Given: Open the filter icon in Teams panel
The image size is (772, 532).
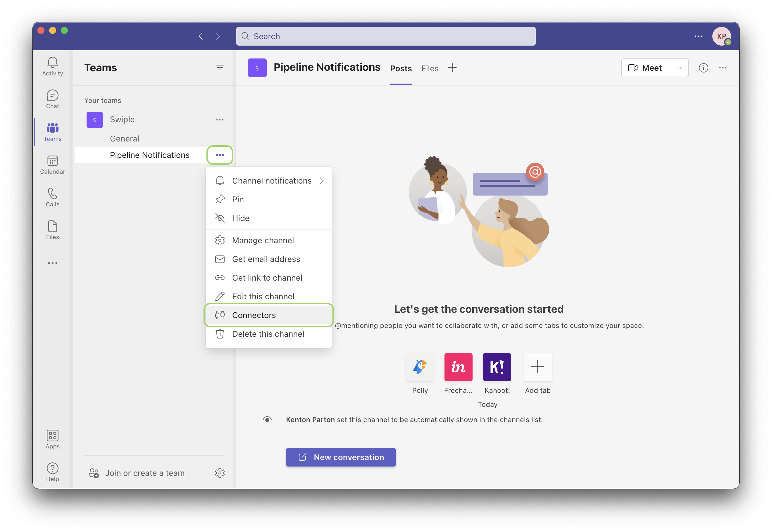Looking at the screenshot, I should pos(220,68).
